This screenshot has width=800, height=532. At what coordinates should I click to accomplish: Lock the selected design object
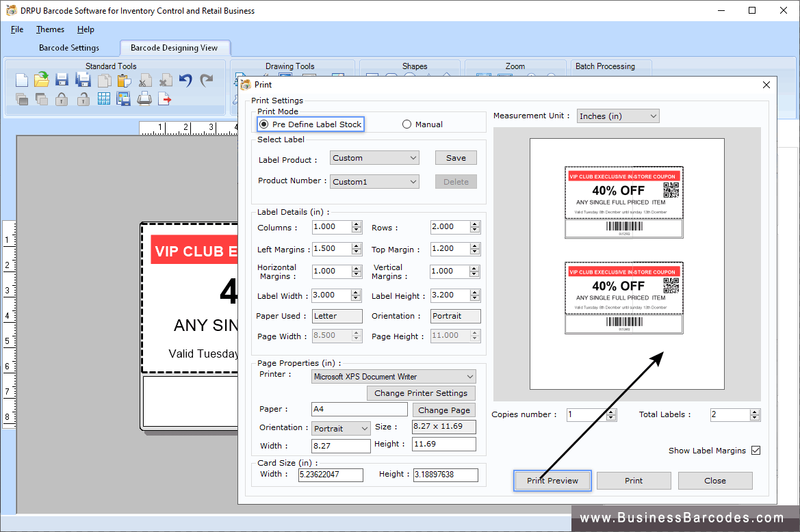pyautogui.click(x=60, y=98)
